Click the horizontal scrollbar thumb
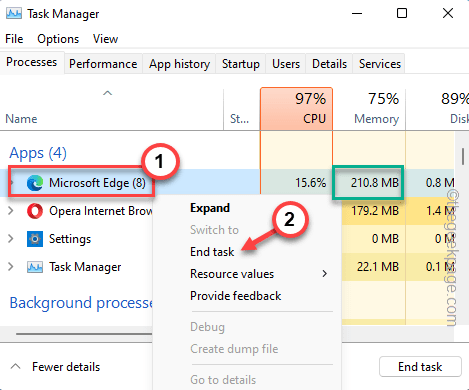The height and width of the screenshot is (390, 469). pyautogui.click(x=84, y=333)
